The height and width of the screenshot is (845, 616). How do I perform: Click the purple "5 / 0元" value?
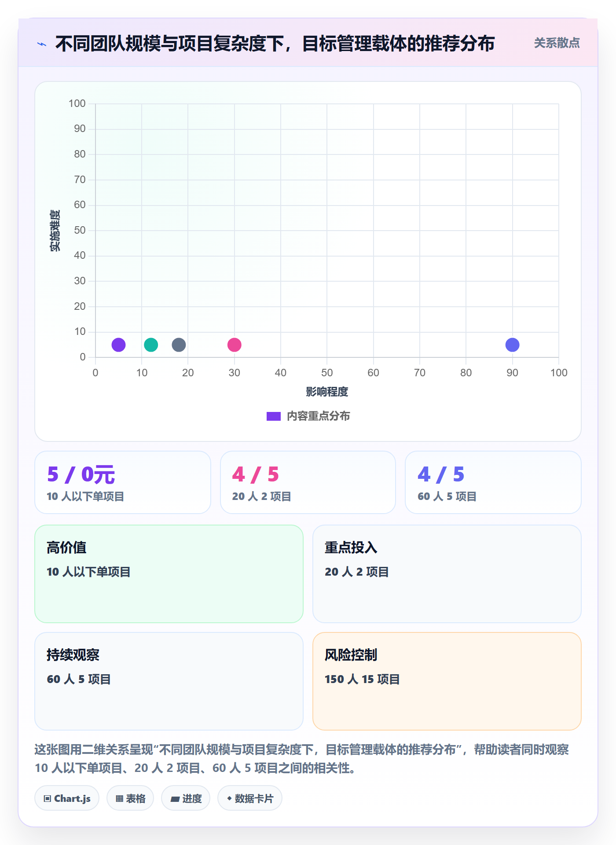81,474
